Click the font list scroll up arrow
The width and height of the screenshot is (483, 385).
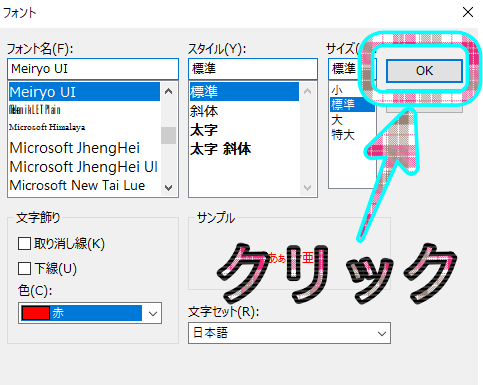point(169,91)
